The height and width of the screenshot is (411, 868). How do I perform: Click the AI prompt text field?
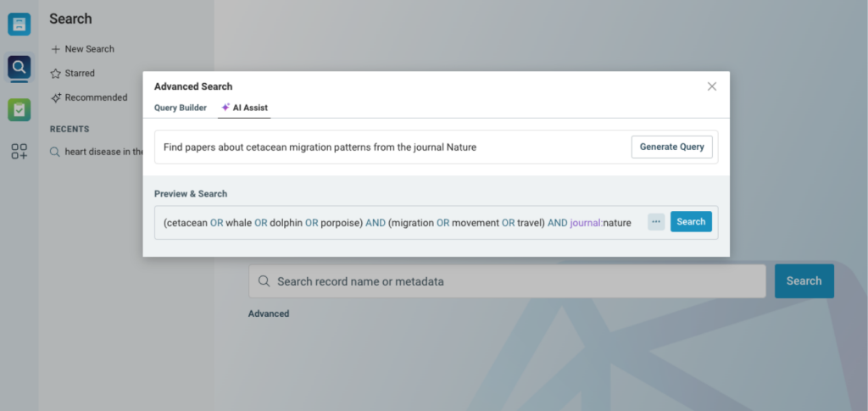point(393,147)
